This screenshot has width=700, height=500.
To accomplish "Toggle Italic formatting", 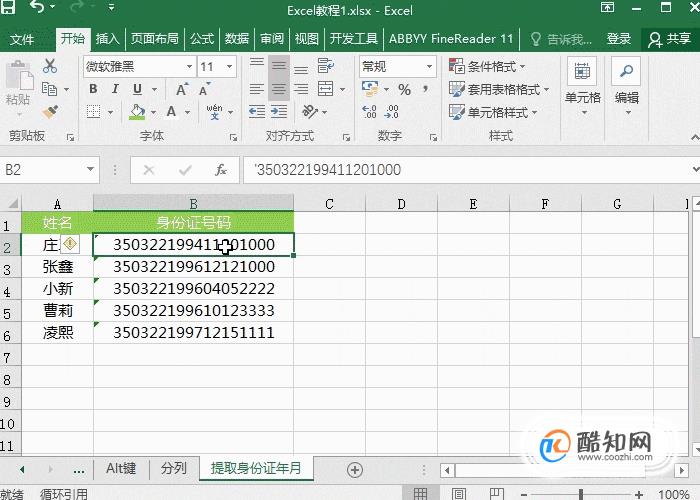I will (x=115, y=89).
